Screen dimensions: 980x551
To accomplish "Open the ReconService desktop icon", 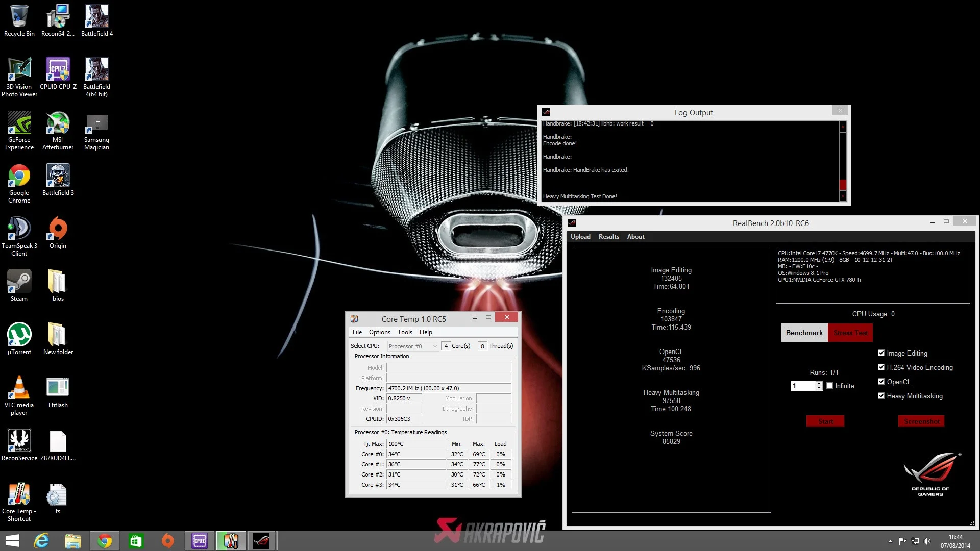I will [x=19, y=445].
